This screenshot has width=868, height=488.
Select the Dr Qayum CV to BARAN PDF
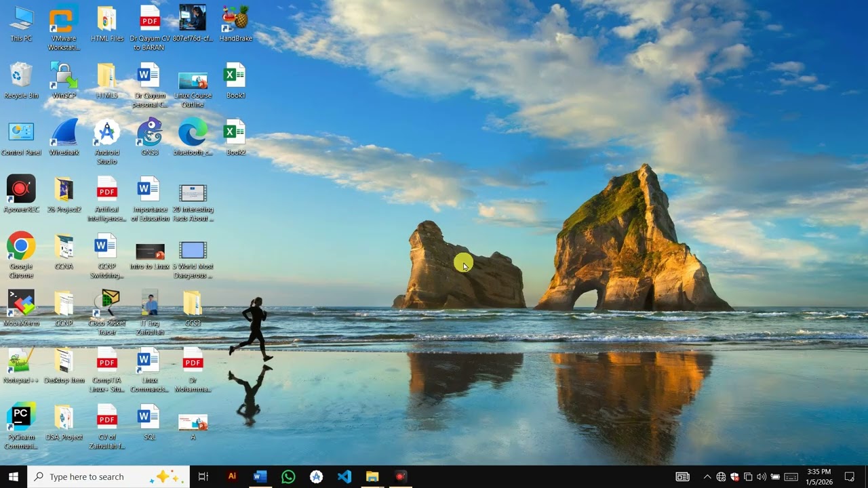pyautogui.click(x=150, y=28)
